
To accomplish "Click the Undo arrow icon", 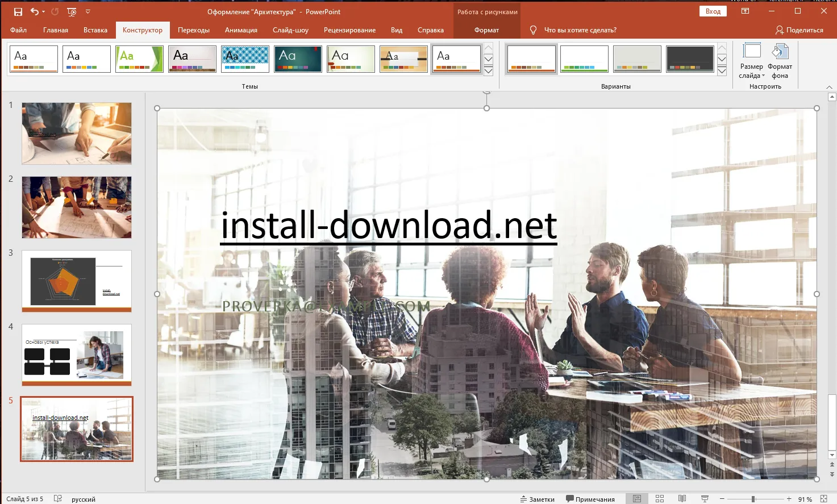I will [x=35, y=12].
